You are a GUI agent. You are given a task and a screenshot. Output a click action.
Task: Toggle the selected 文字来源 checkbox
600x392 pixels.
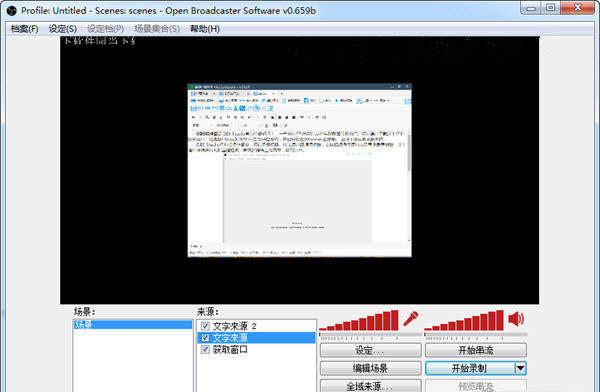(x=205, y=338)
